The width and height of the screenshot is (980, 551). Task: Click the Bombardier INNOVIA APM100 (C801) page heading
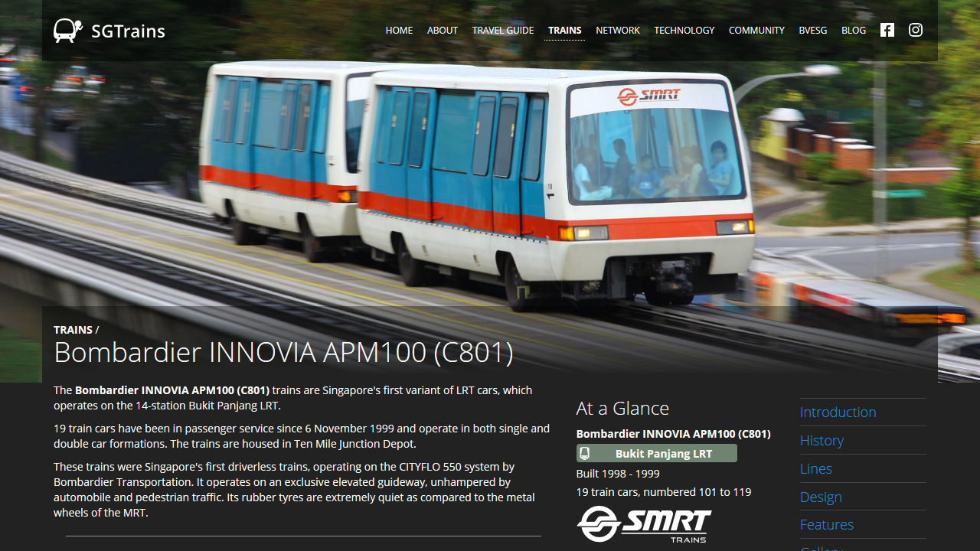coord(283,352)
